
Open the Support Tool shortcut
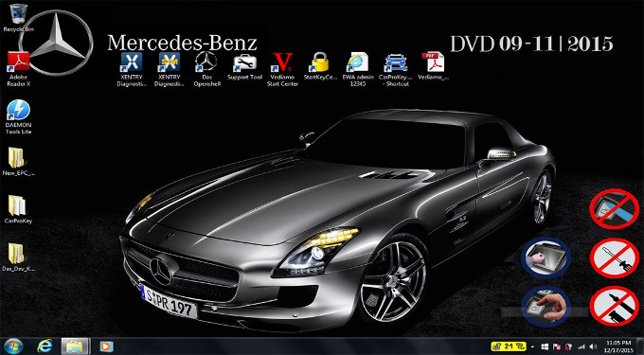tap(244, 66)
